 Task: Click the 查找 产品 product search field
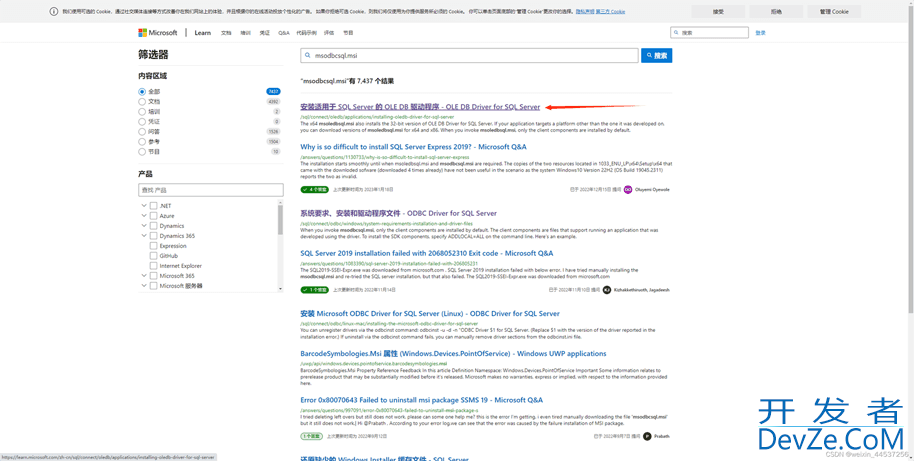tap(211, 190)
